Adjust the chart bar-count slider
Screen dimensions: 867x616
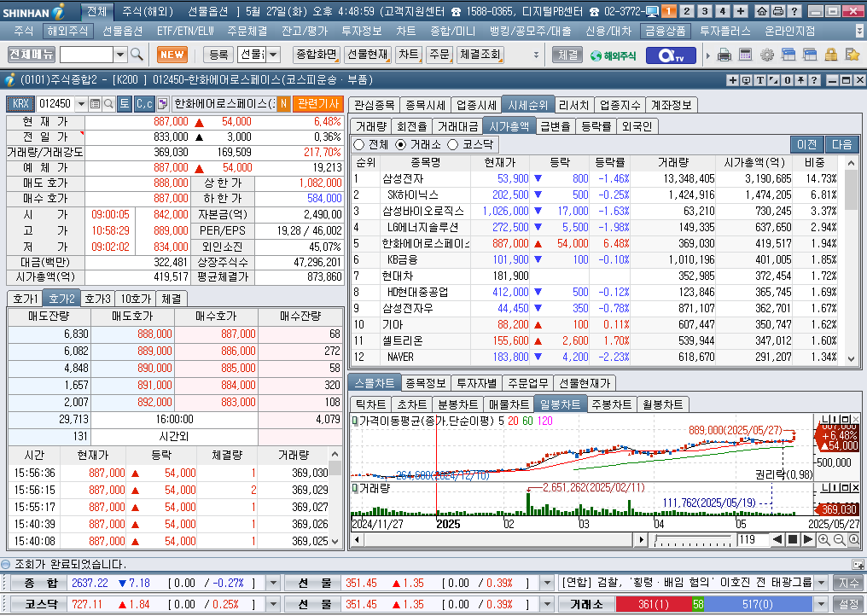[x=692, y=540]
